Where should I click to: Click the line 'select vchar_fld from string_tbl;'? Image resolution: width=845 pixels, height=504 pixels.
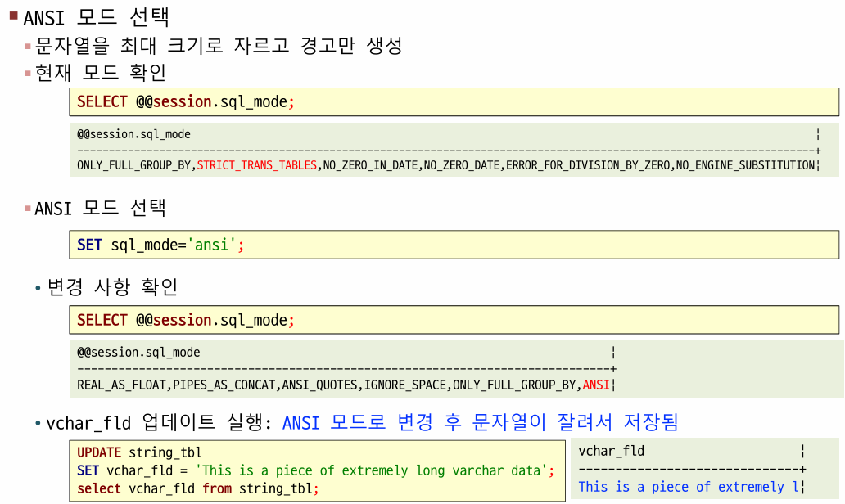198,488
